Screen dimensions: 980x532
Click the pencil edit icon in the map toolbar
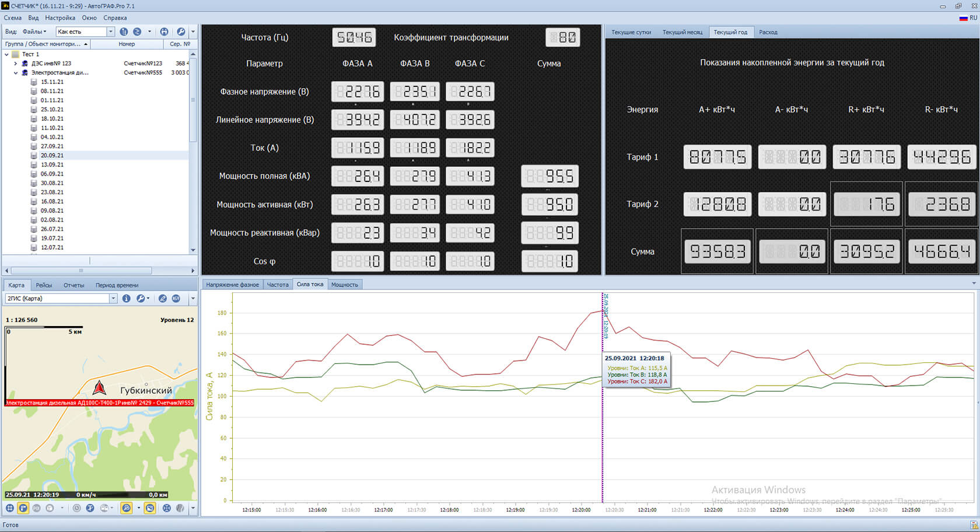163,298
